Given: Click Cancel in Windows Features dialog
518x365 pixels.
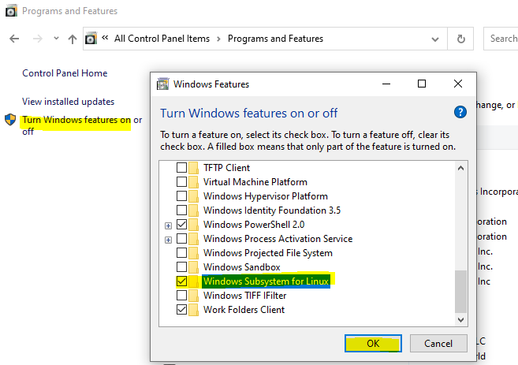Looking at the screenshot, I should (x=438, y=343).
